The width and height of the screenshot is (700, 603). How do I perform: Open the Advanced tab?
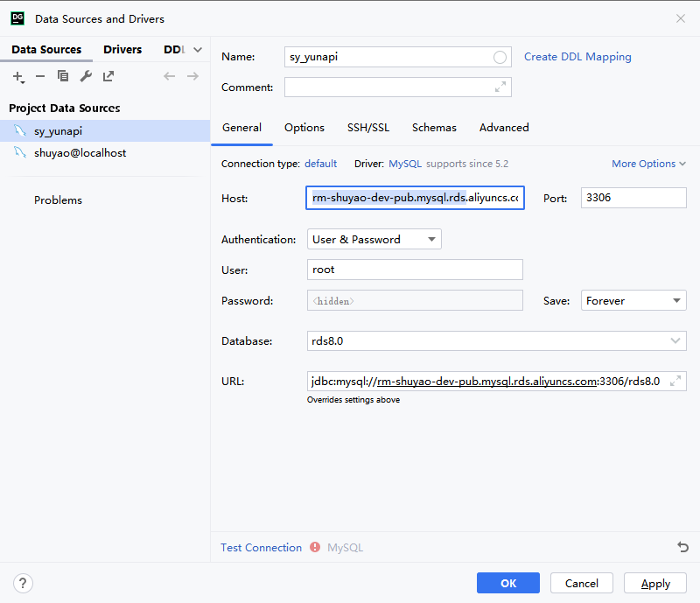click(504, 128)
